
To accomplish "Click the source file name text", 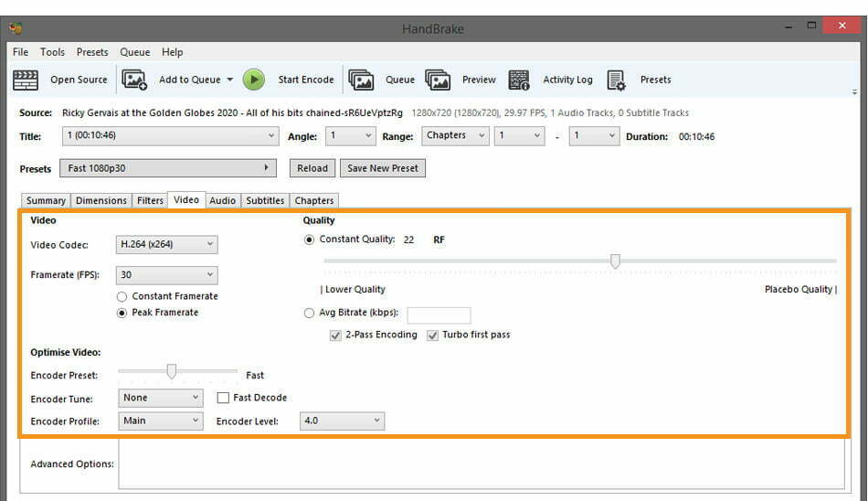I will click(x=232, y=113).
